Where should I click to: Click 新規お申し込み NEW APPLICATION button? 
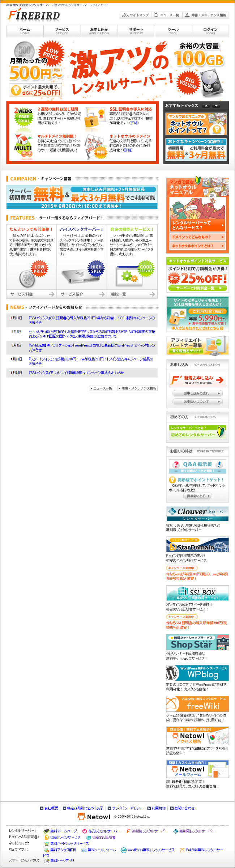pyautogui.click(x=198, y=380)
